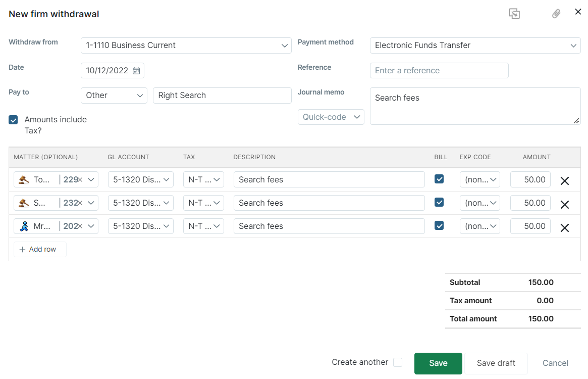The height and width of the screenshot is (379, 588).
Task: Click the paperclip attachment icon
Action: pos(556,14)
